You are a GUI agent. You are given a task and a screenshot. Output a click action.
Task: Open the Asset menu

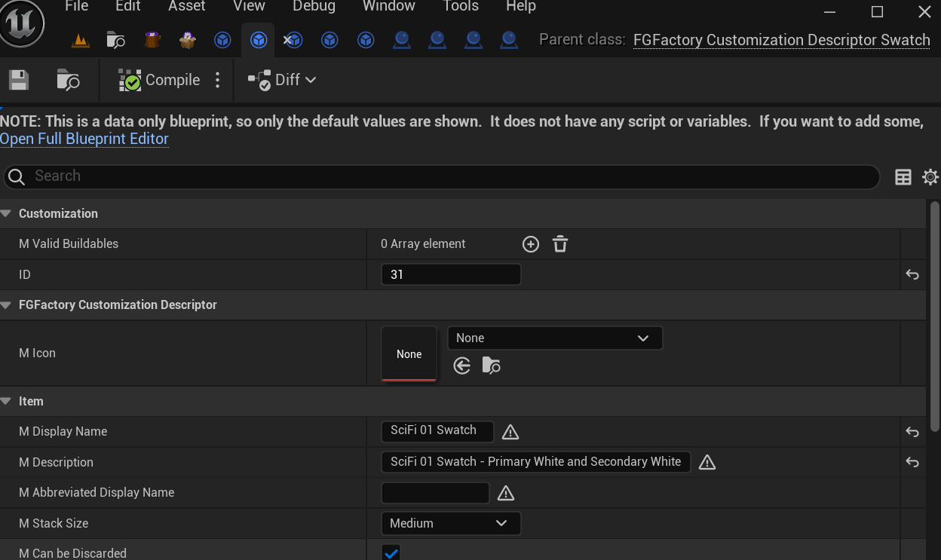(x=187, y=7)
